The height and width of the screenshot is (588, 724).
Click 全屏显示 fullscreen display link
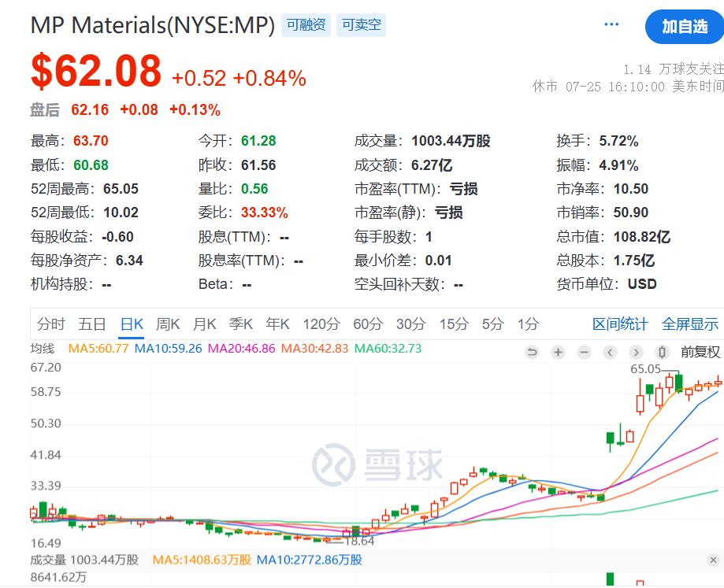(x=690, y=324)
